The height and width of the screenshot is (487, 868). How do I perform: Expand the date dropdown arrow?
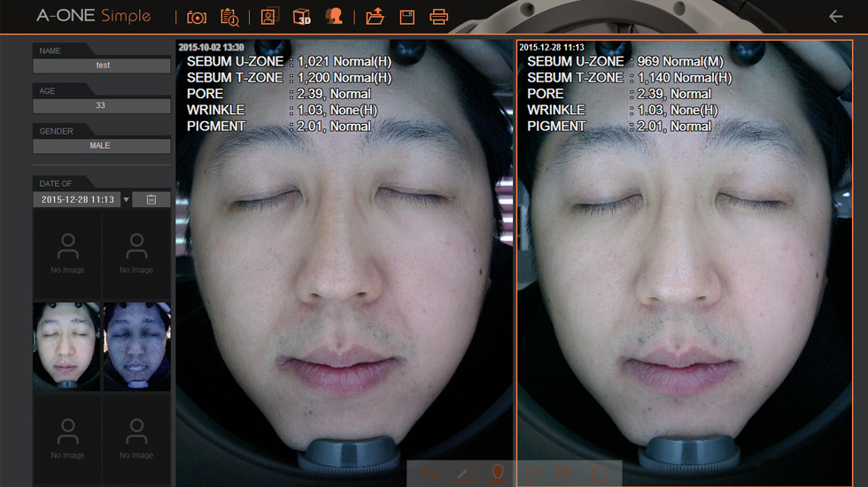pos(126,199)
